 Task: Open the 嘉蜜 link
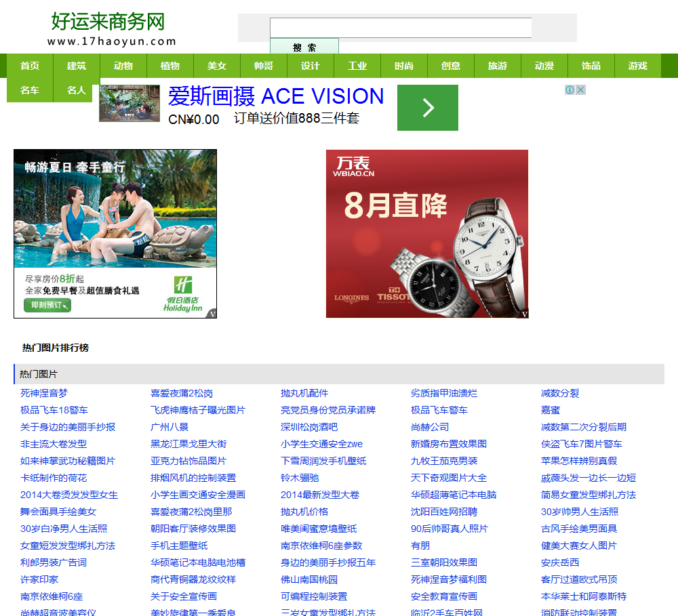551,410
